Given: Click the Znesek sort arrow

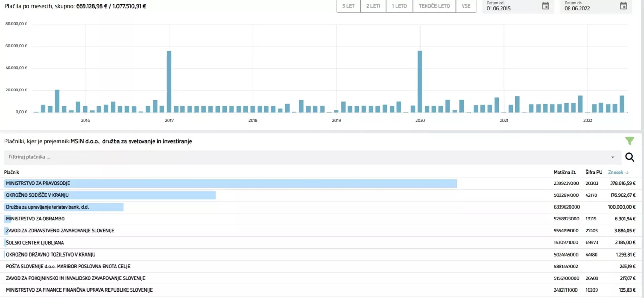Looking at the screenshot, I should click(627, 172).
